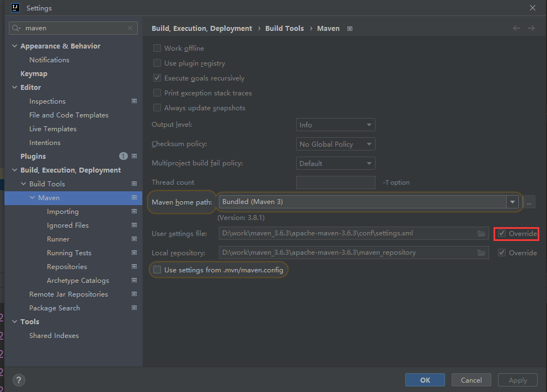Screen dimensions: 547x392
Task: Click the Apply button
Action: [x=518, y=380]
